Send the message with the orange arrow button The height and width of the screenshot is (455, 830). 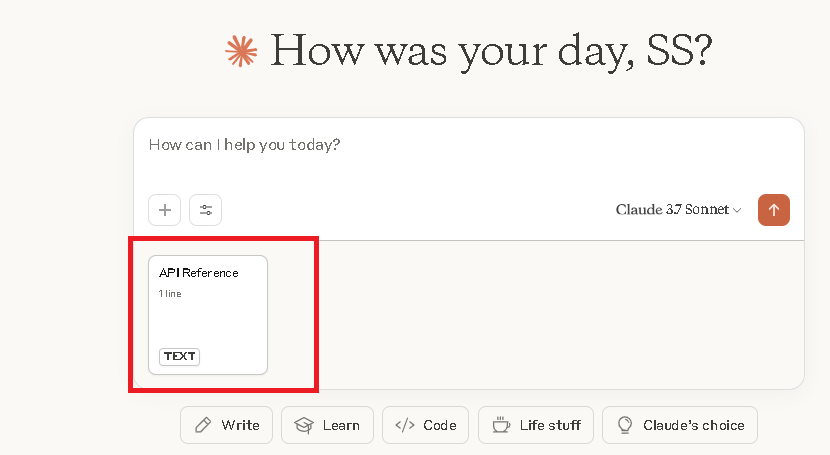click(774, 210)
